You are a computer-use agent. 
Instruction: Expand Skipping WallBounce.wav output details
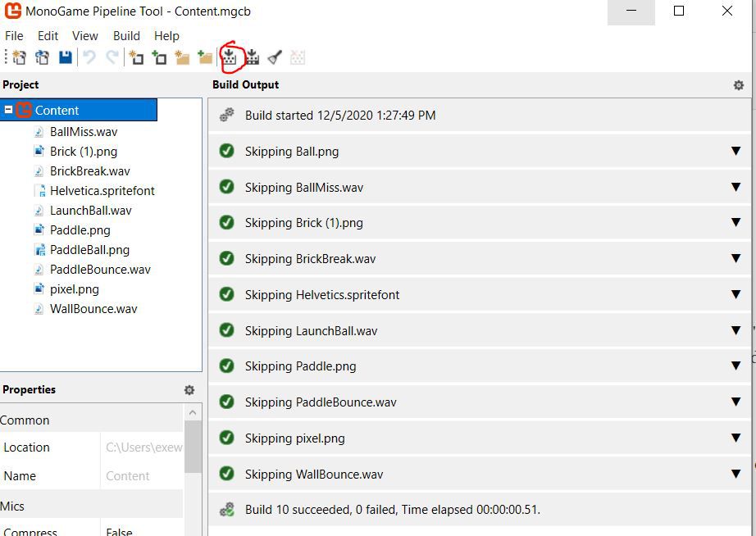(x=736, y=475)
